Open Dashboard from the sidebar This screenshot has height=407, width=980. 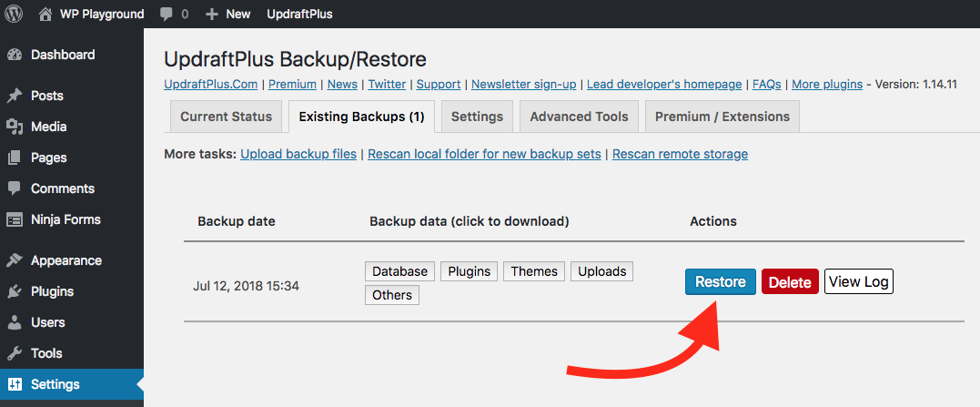coord(62,55)
